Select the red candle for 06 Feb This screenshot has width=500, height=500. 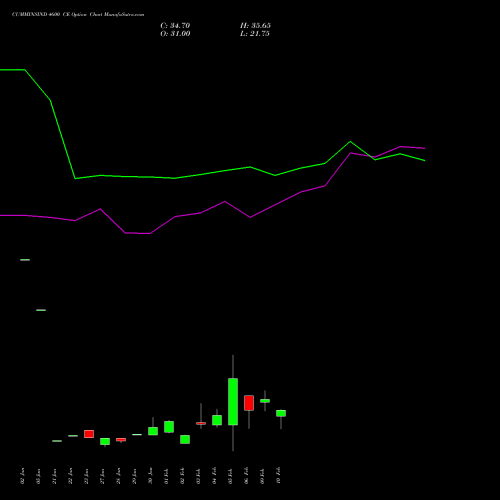[x=249, y=403]
